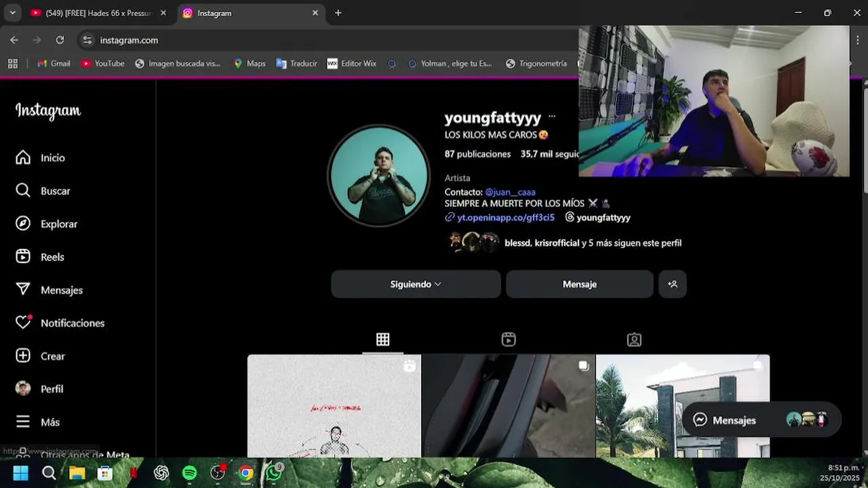Open OBS Studio from the taskbar

point(218,473)
